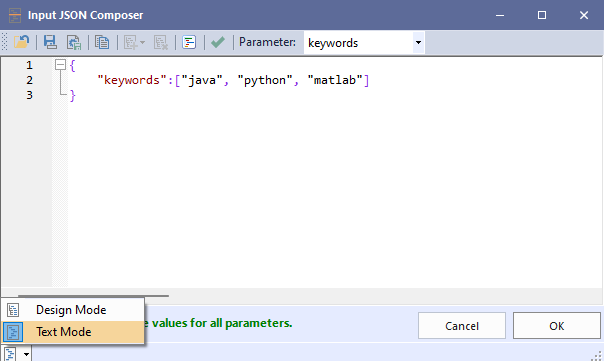Click the add node toolbar icon
The height and width of the screenshot is (361, 604).
click(131, 42)
